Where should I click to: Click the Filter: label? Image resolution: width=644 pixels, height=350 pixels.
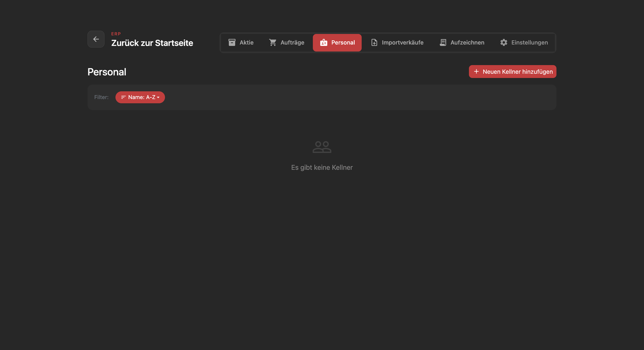pyautogui.click(x=101, y=97)
